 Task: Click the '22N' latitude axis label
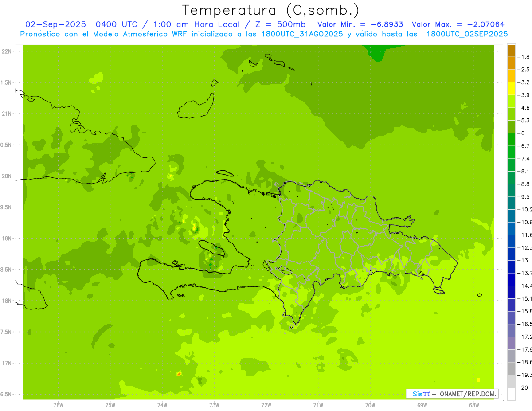pyautogui.click(x=7, y=51)
